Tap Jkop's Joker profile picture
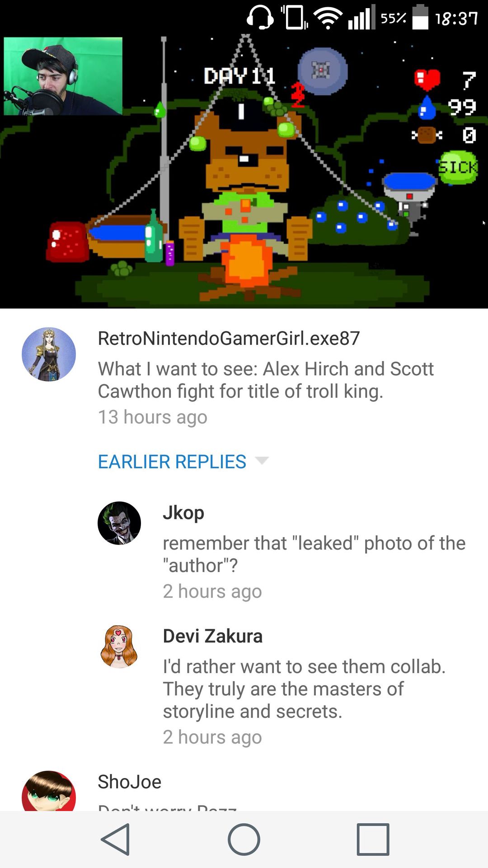The height and width of the screenshot is (868, 488). click(119, 523)
